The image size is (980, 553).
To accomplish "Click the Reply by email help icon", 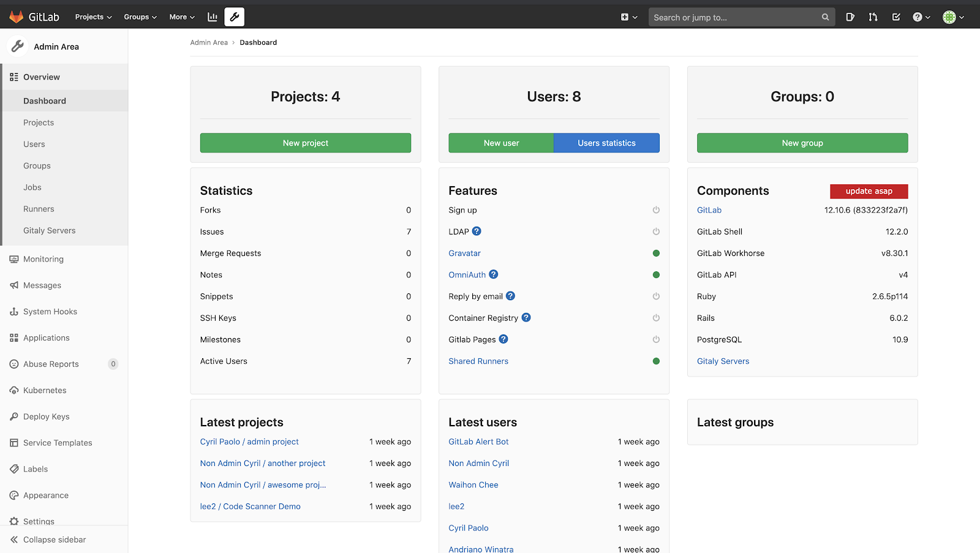I will coord(510,296).
